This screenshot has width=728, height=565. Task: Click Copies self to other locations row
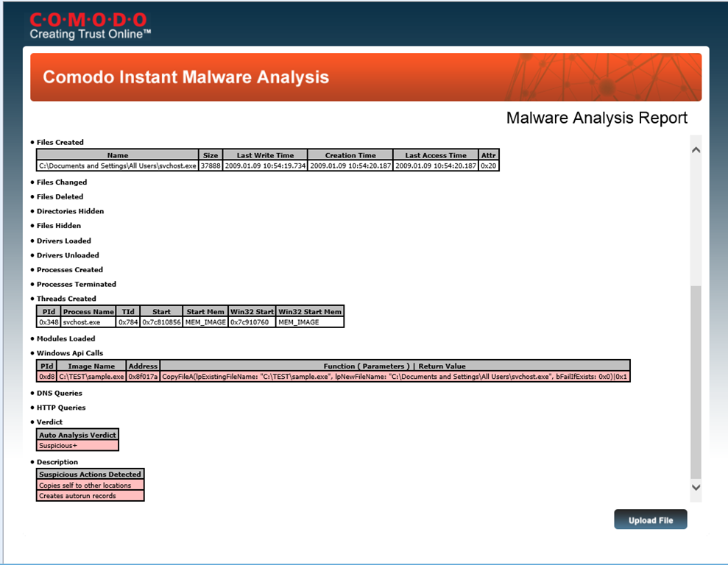(x=90, y=486)
